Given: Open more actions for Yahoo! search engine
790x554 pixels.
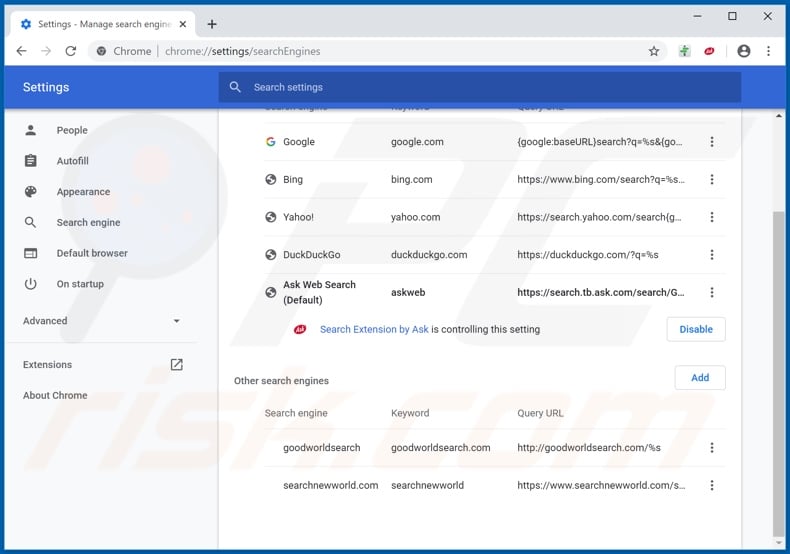Looking at the screenshot, I should tap(711, 217).
